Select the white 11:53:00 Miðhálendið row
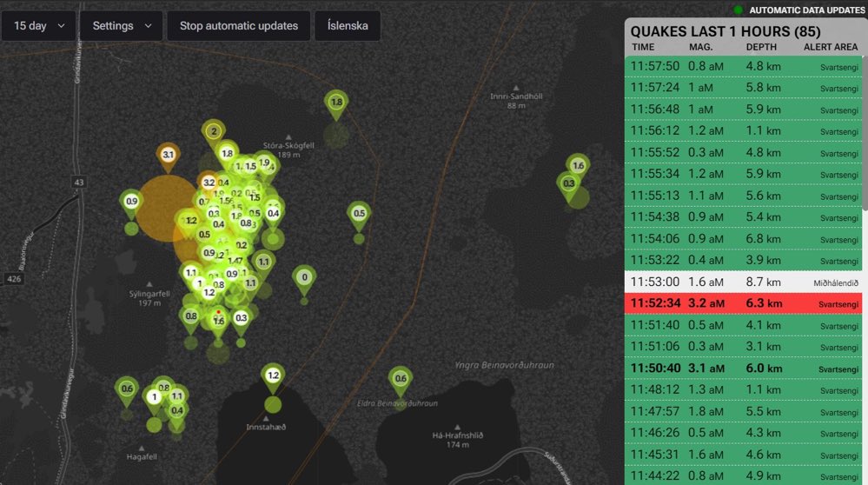 [x=744, y=282]
